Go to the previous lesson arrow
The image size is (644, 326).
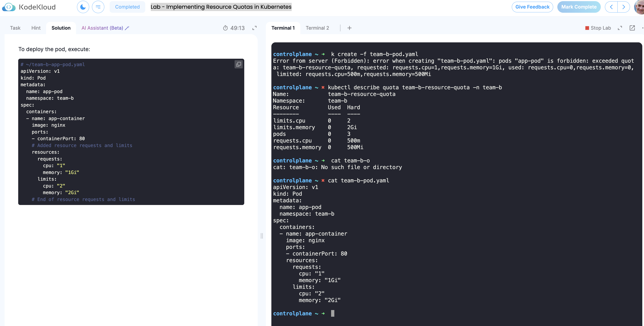611,7
